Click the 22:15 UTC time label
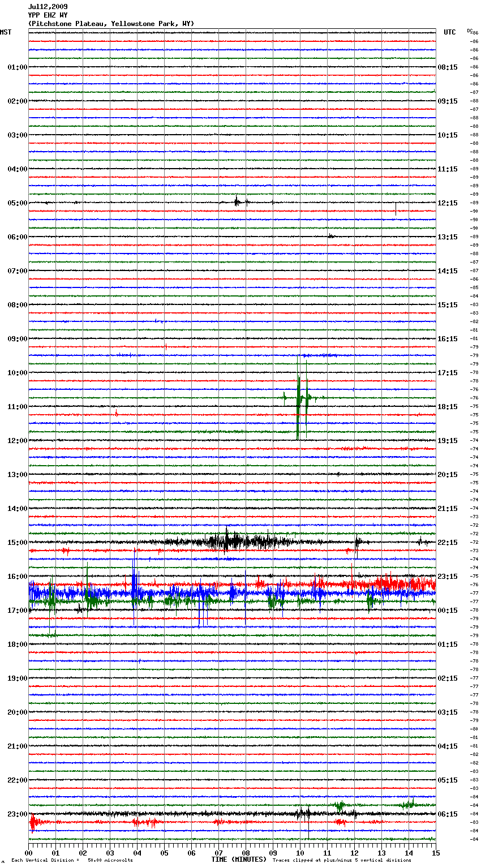 (x=448, y=543)
